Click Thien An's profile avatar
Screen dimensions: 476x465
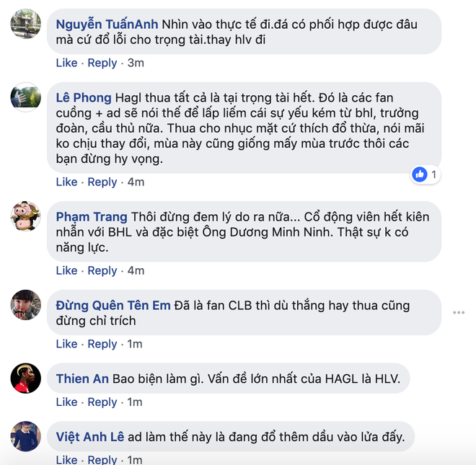pos(25,378)
